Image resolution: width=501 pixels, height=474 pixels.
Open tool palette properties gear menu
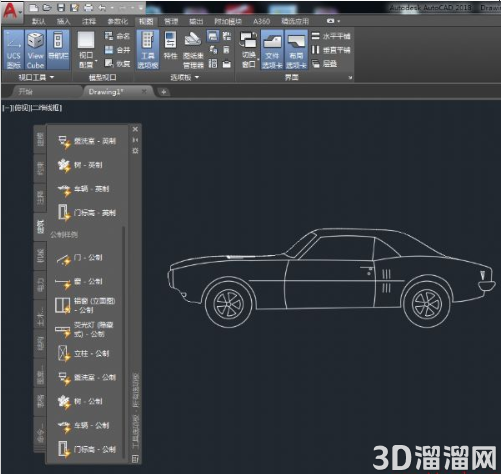click(x=135, y=151)
